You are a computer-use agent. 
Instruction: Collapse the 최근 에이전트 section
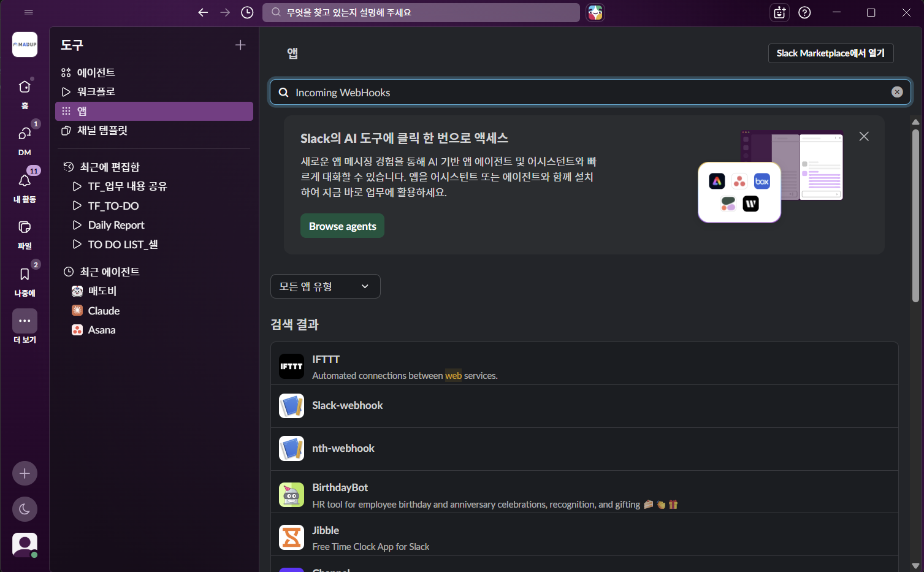(x=102, y=272)
